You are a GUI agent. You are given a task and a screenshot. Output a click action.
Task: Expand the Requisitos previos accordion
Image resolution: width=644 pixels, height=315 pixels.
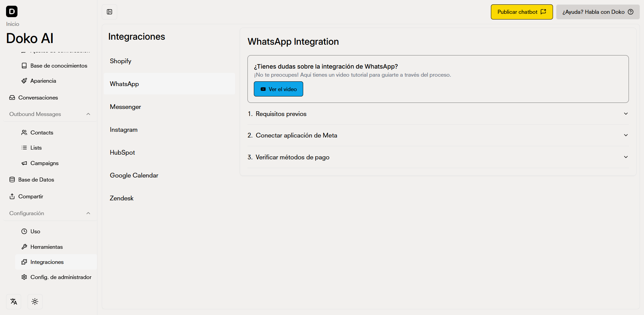(626, 114)
